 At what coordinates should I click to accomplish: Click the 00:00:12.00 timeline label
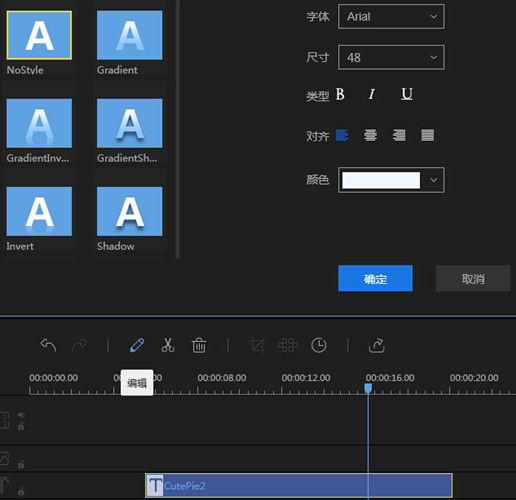point(306,378)
